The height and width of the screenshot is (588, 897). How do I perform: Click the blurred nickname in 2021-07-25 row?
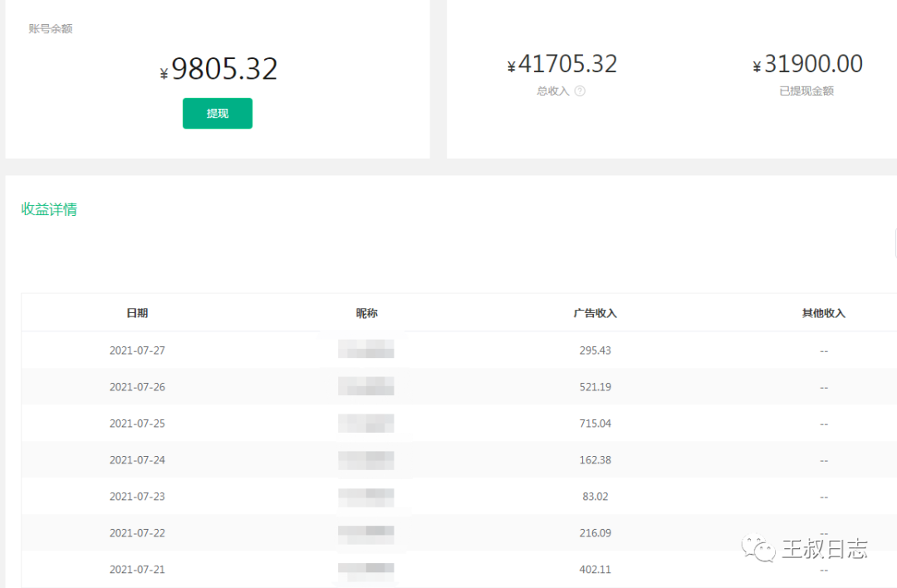(366, 424)
